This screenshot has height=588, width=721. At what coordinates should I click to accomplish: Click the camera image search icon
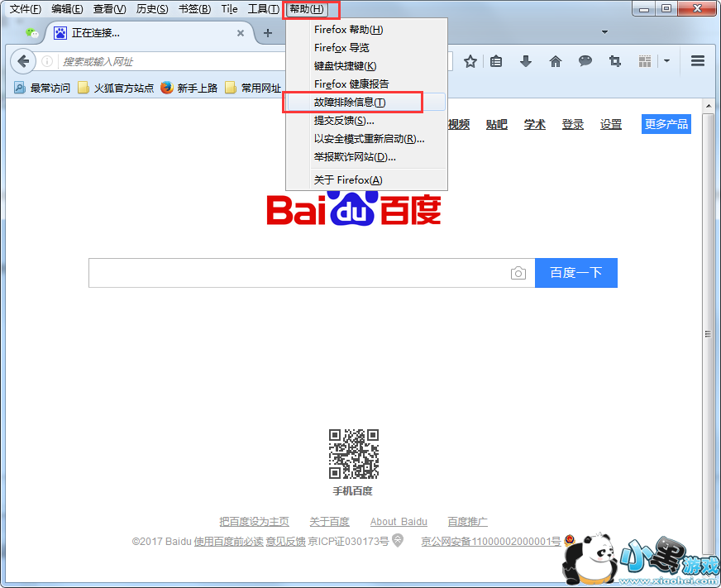[518, 273]
